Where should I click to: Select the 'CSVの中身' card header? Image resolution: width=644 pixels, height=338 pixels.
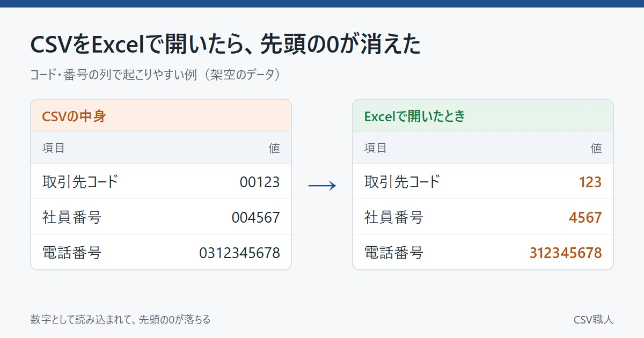click(x=161, y=116)
